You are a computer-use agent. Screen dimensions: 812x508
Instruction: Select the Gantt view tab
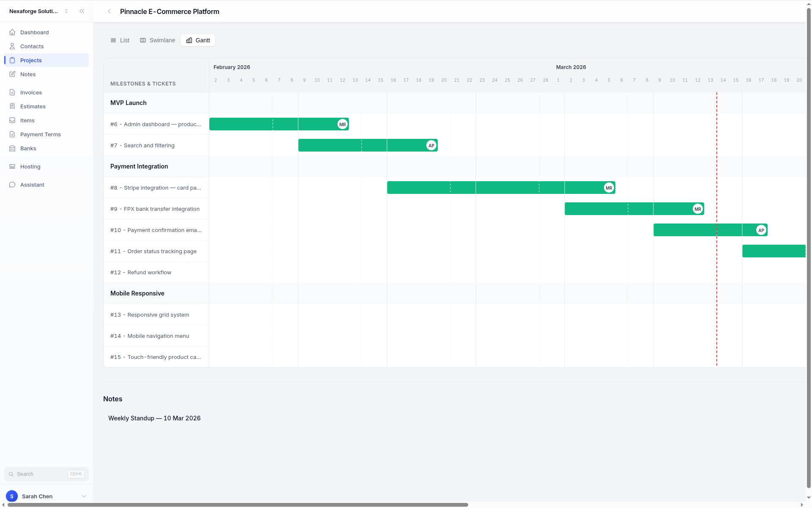(198, 40)
